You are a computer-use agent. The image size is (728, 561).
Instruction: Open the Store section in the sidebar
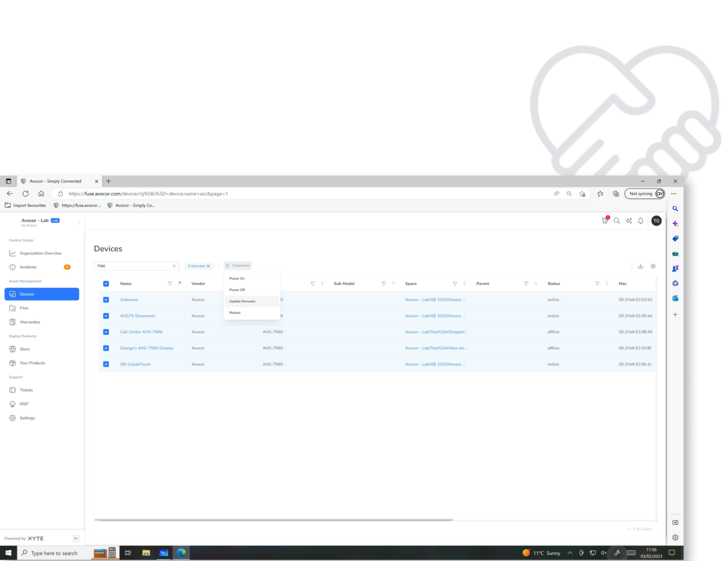tap(24, 349)
